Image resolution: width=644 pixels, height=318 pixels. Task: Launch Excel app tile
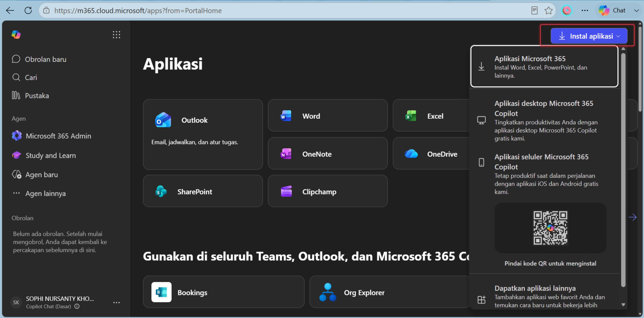click(431, 115)
